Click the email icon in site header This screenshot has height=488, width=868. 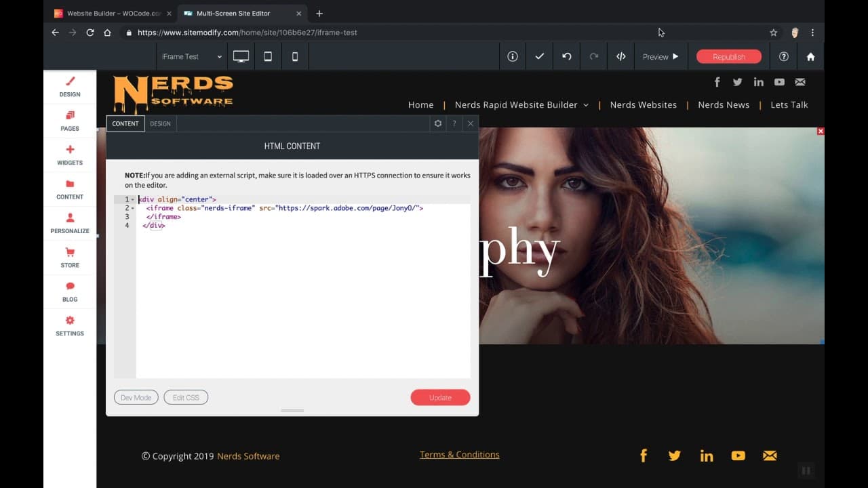800,82
